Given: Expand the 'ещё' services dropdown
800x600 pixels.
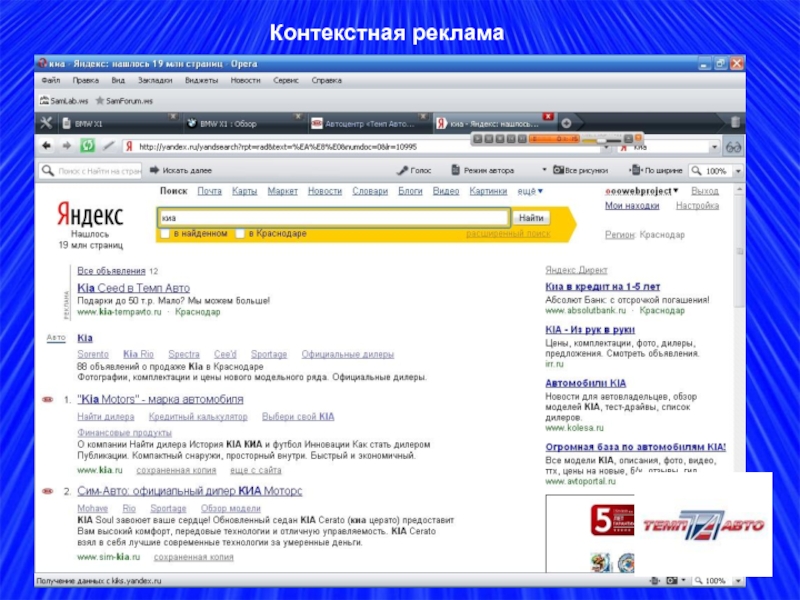Looking at the screenshot, I should 530,191.
